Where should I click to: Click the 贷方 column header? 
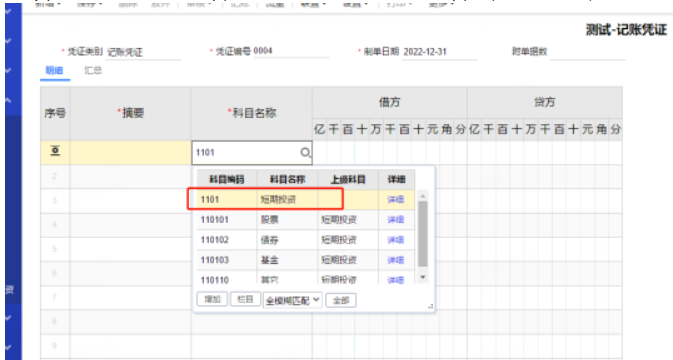545,102
